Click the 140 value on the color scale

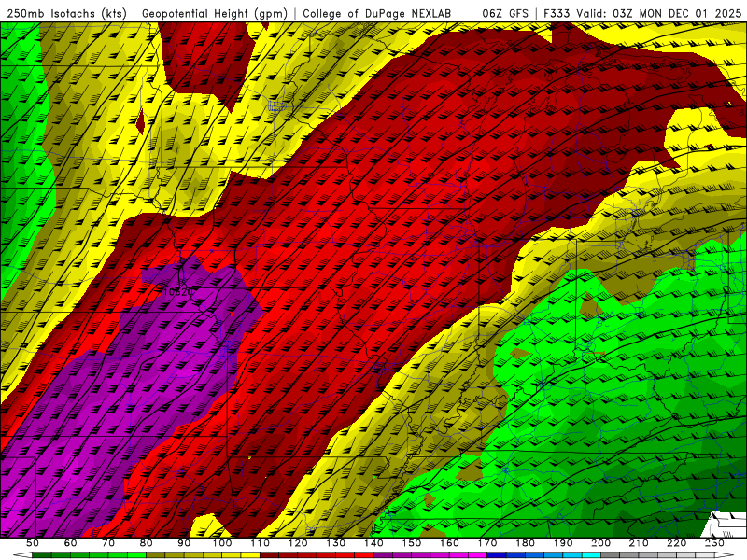tap(374, 543)
